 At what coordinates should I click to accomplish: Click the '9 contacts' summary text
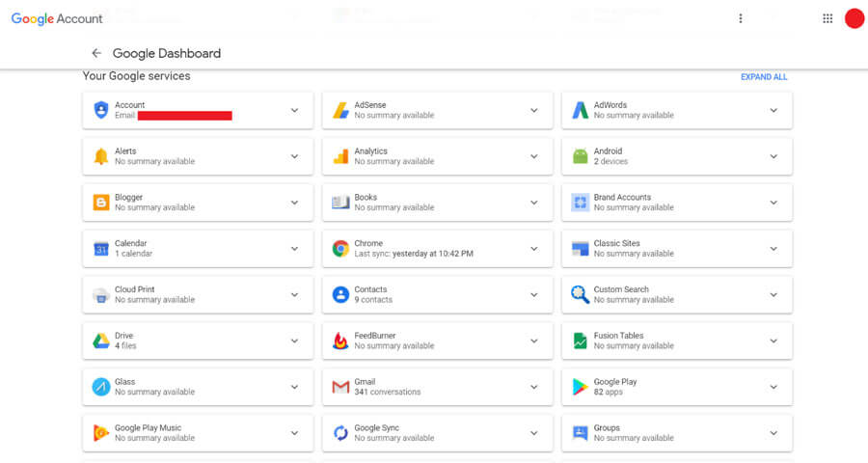(373, 300)
